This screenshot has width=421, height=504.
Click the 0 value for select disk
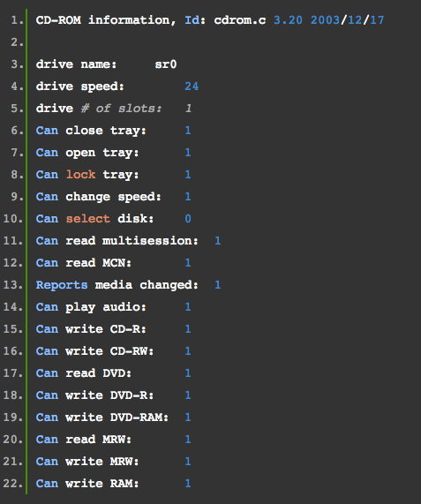(188, 219)
